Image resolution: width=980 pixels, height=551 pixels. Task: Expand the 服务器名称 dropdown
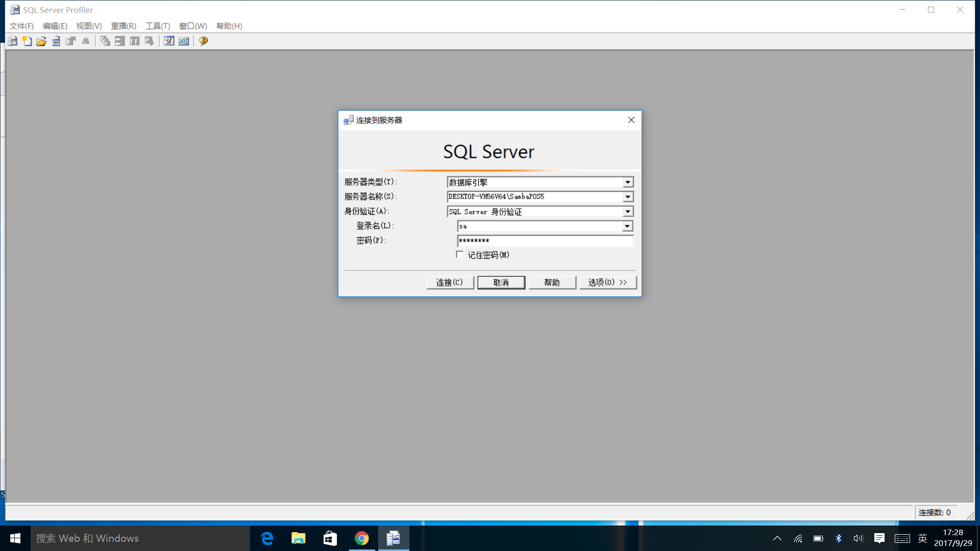tap(628, 197)
